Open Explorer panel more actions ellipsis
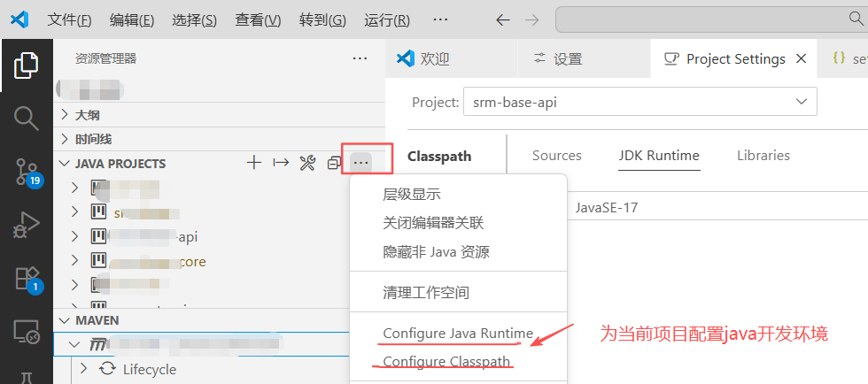Screen dimensions: 868x384 tap(360, 58)
